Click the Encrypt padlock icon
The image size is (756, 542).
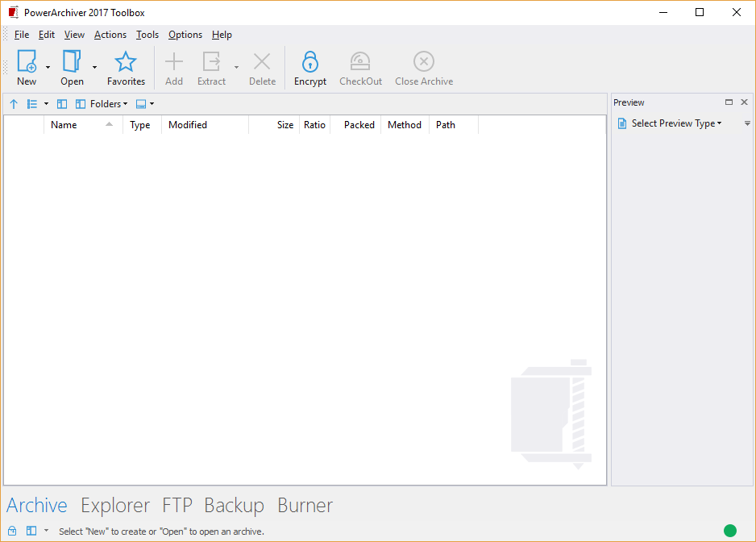310,62
